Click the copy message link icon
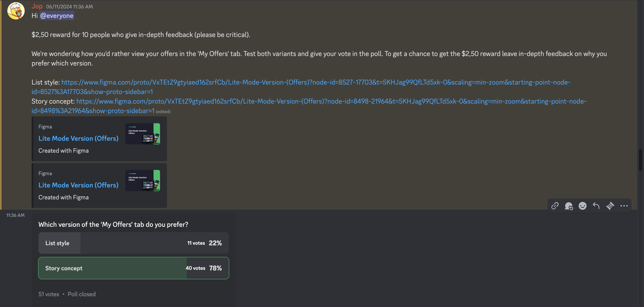The image size is (644, 307). click(555, 206)
